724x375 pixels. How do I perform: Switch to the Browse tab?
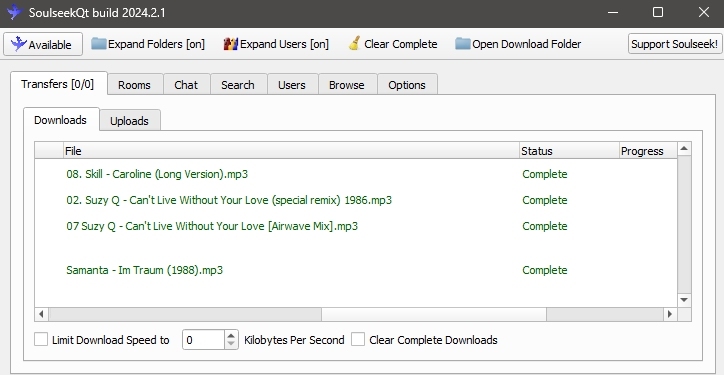(347, 85)
